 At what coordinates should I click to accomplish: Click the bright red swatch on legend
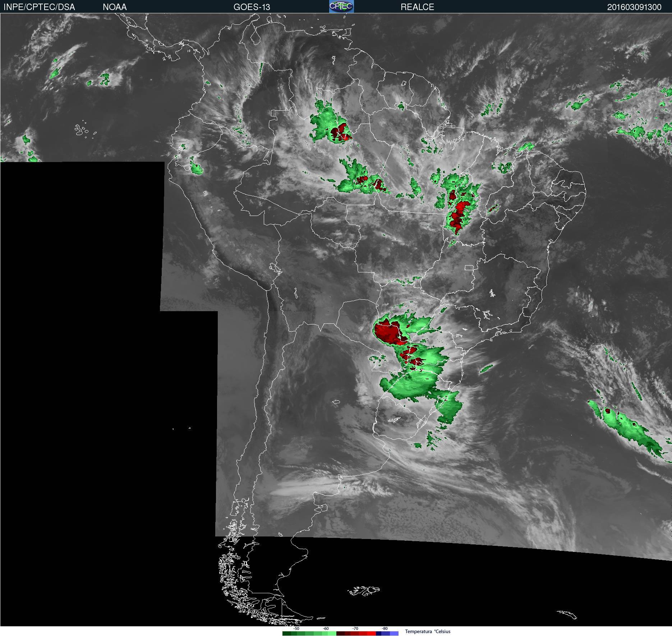click(x=372, y=633)
